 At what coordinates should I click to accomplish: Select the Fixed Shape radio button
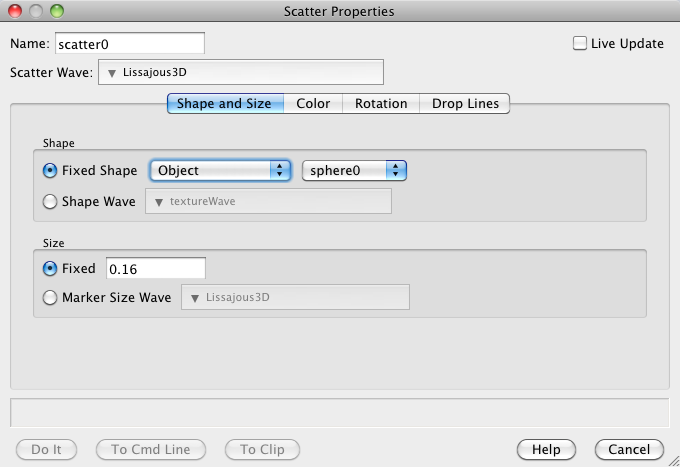pyautogui.click(x=51, y=170)
